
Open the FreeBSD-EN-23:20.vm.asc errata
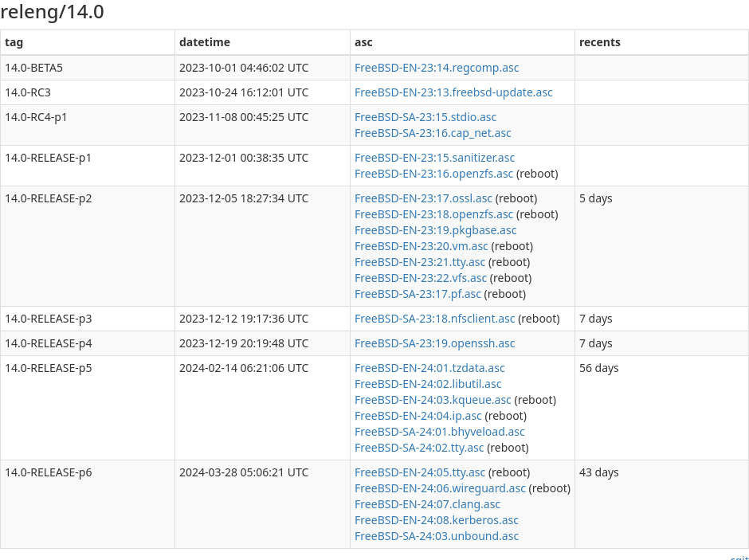[x=421, y=246]
